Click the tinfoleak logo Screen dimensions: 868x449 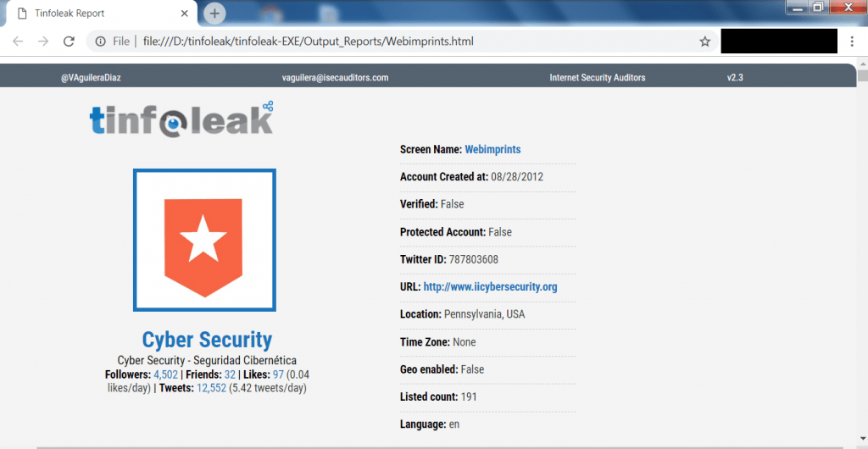(181, 118)
